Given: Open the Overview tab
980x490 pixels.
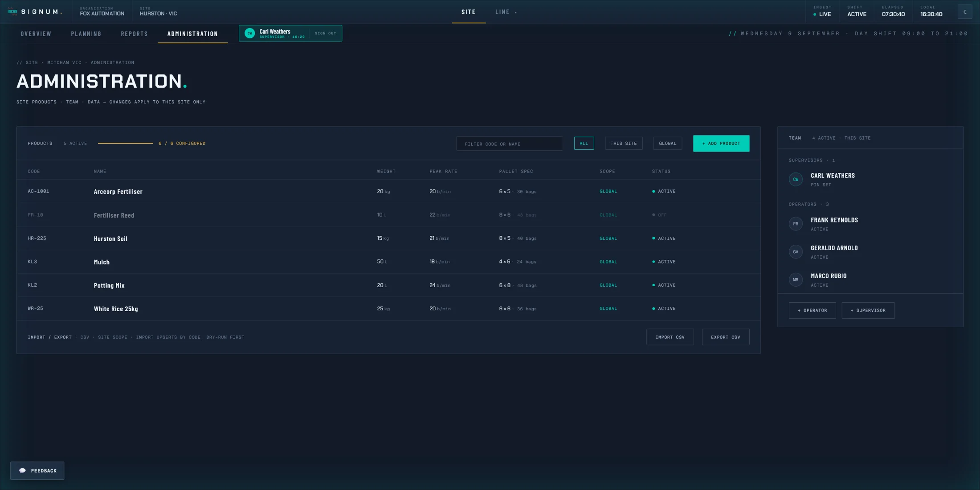Looking at the screenshot, I should pos(36,34).
